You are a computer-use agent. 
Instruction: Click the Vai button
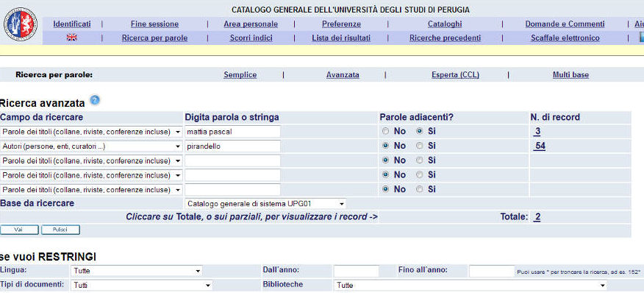[x=19, y=230]
